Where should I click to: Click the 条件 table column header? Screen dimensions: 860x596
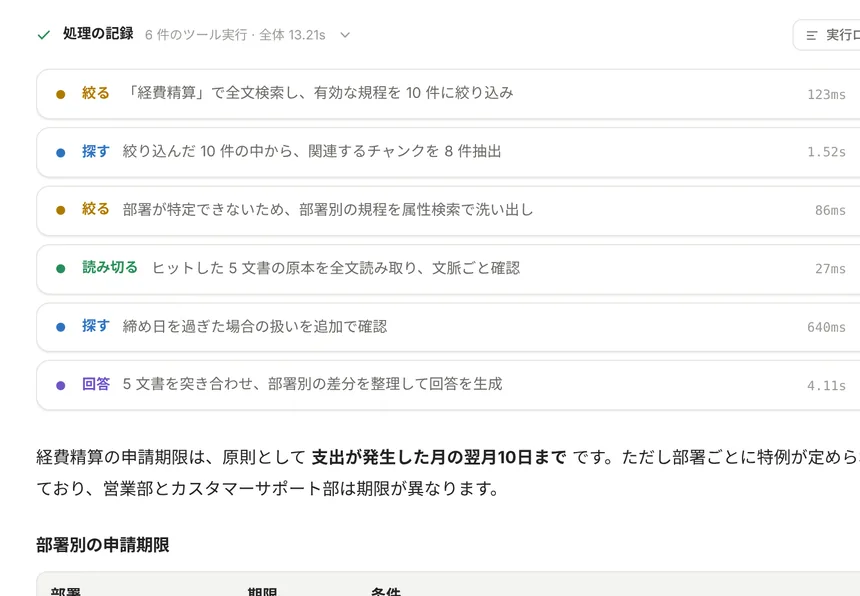coord(386,592)
